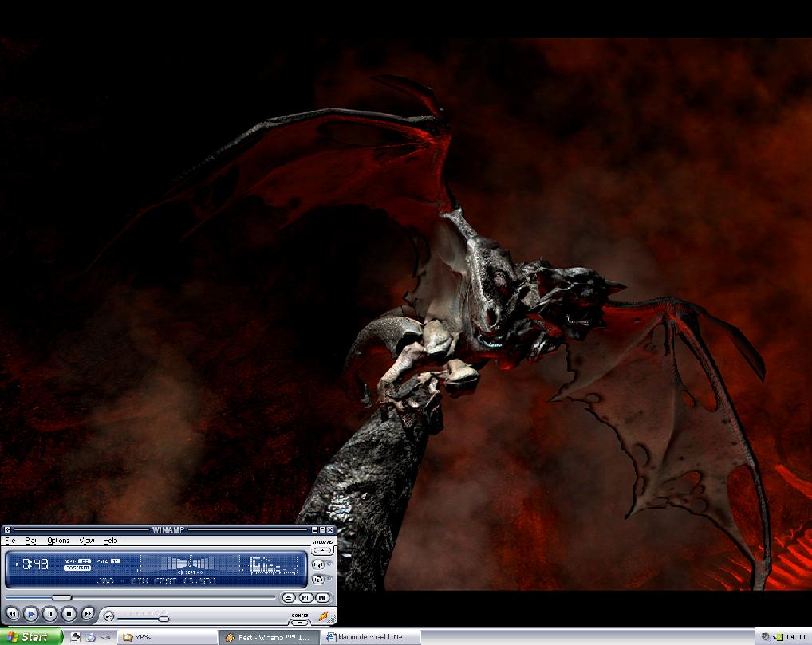
Task: Open the Winamp system menu icon in titlebar
Action: click(x=7, y=529)
